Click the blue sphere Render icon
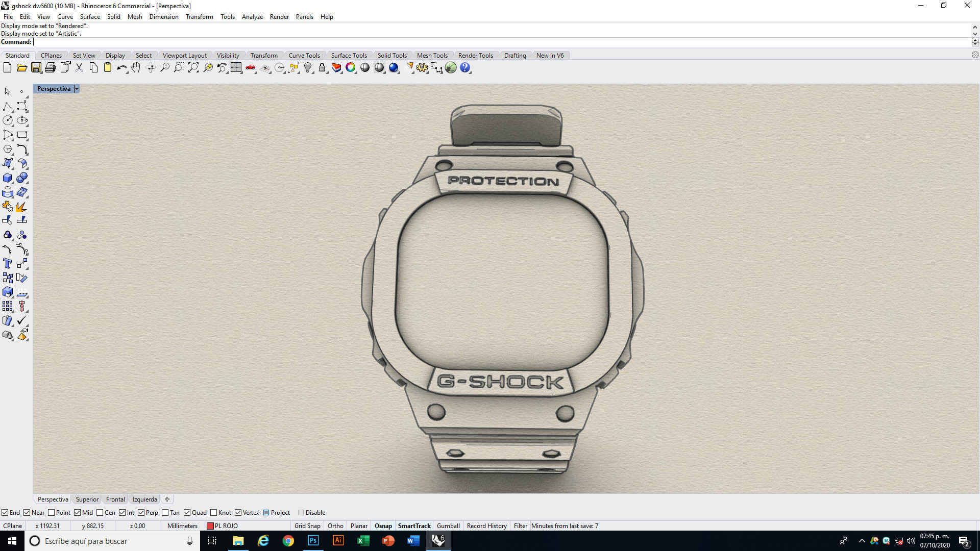Viewport: 980px width, 551px height. click(x=394, y=67)
